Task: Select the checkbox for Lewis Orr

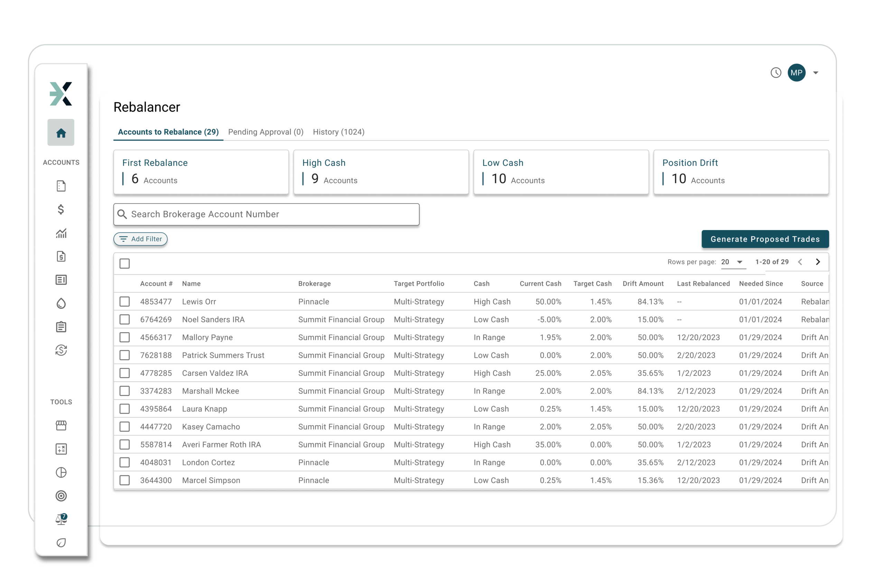Action: click(124, 302)
